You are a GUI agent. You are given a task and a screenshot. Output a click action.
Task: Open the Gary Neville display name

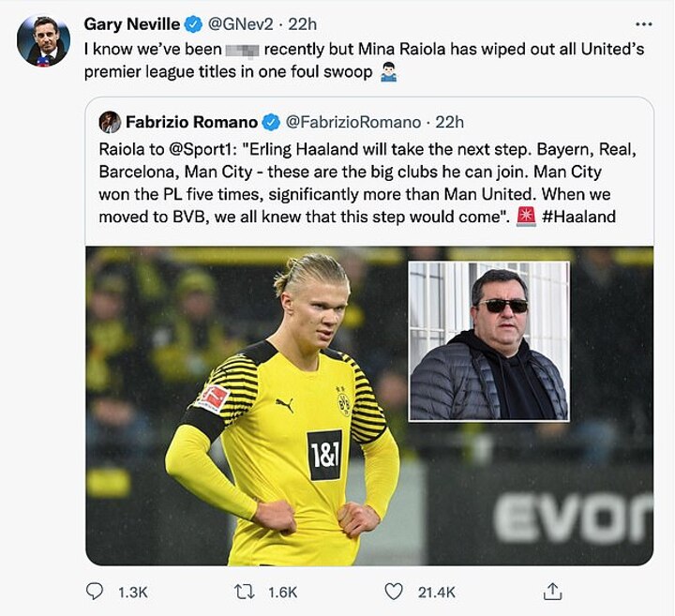pos(134,23)
